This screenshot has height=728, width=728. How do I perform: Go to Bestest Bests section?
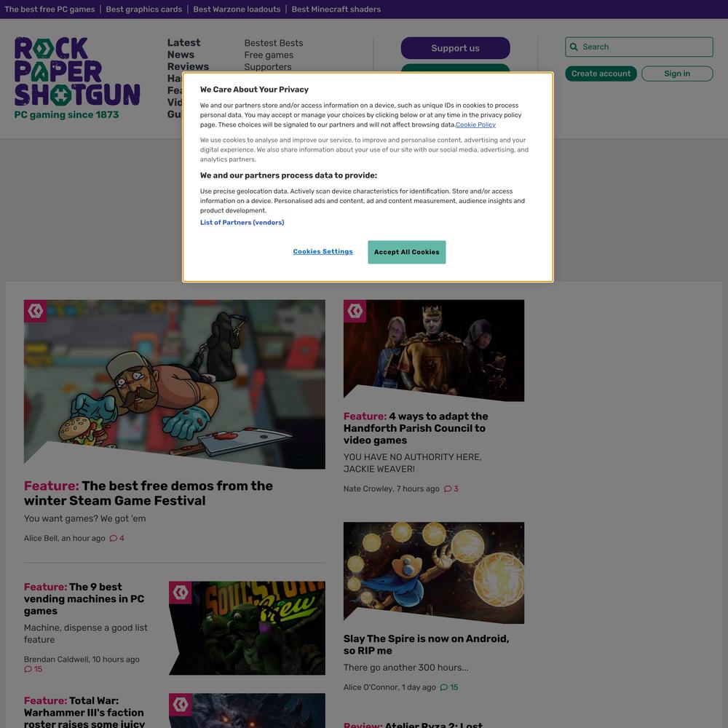[274, 43]
